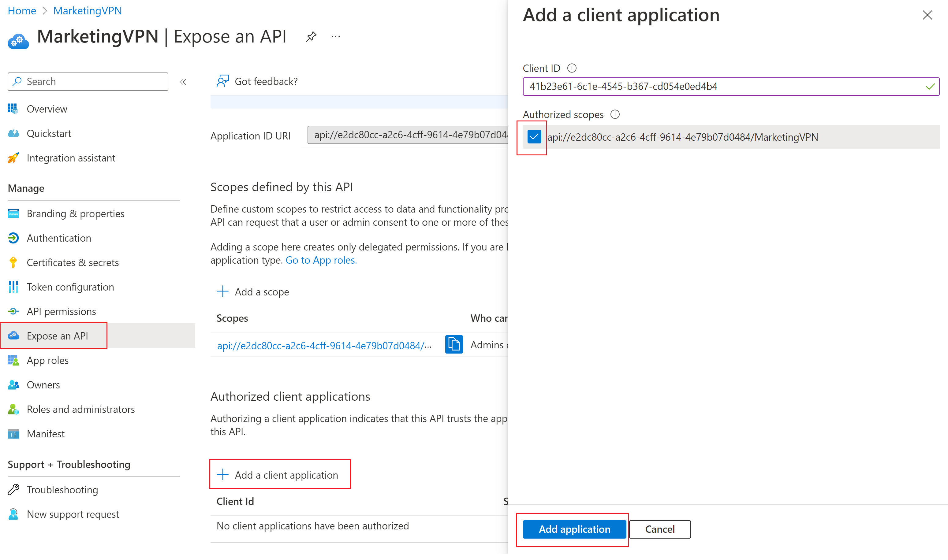Click the Token configuration bars icon
The width and height of the screenshot is (948, 560).
pyautogui.click(x=13, y=287)
